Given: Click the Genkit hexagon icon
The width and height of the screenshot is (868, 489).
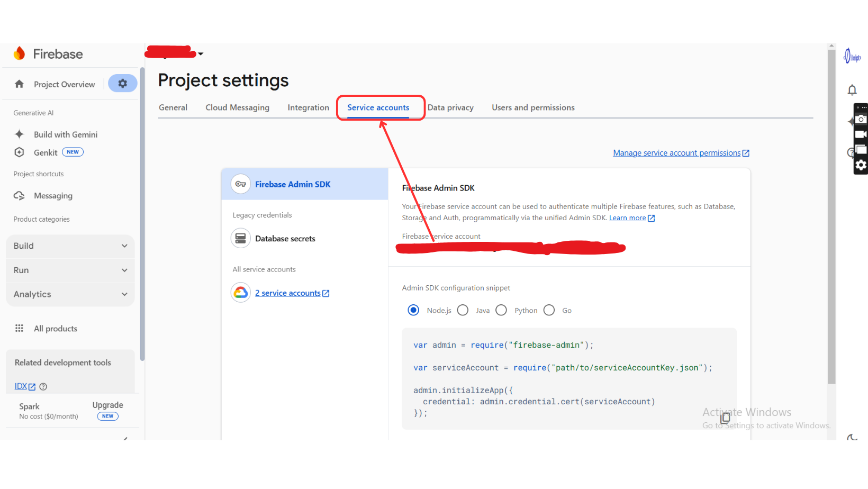Looking at the screenshot, I should point(20,152).
